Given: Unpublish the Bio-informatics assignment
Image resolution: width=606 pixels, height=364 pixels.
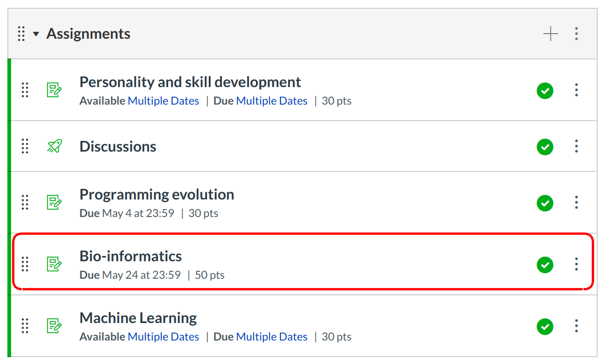Looking at the screenshot, I should [545, 264].
